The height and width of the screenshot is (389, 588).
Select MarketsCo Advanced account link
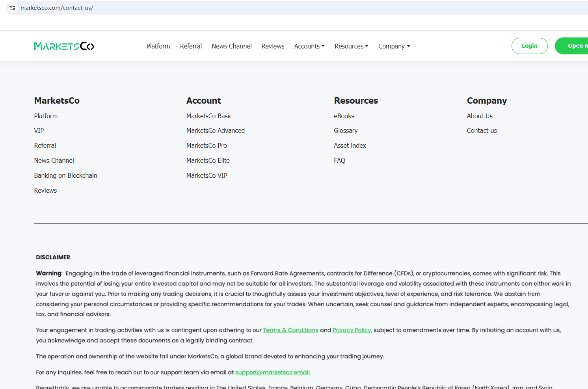point(215,130)
